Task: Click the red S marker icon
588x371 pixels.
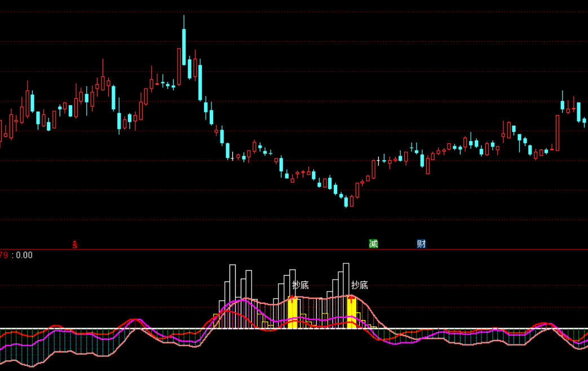Action: (74, 244)
